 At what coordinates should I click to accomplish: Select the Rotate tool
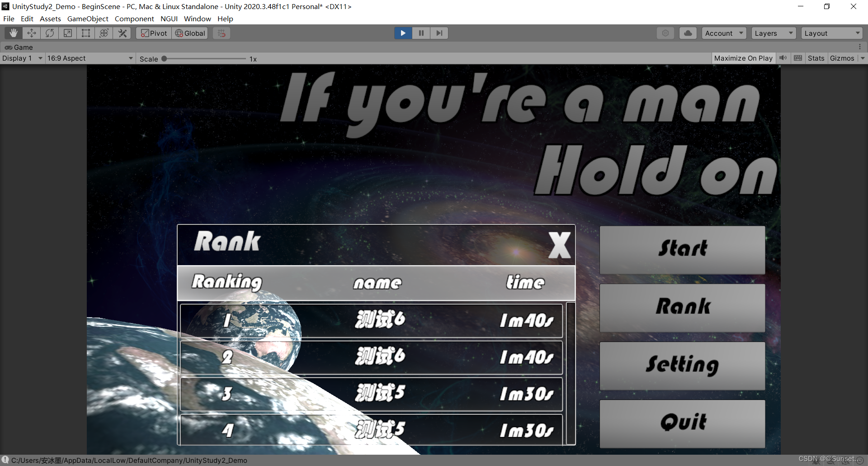pyautogui.click(x=50, y=33)
